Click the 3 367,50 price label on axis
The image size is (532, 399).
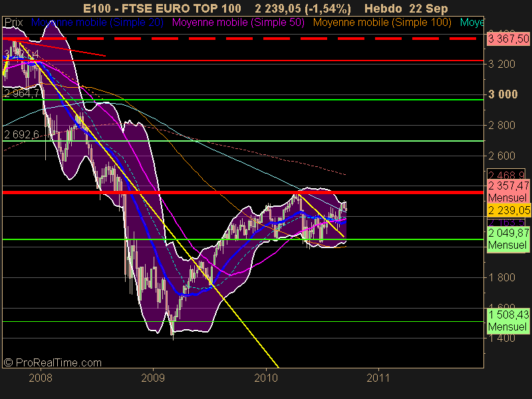[x=508, y=39]
